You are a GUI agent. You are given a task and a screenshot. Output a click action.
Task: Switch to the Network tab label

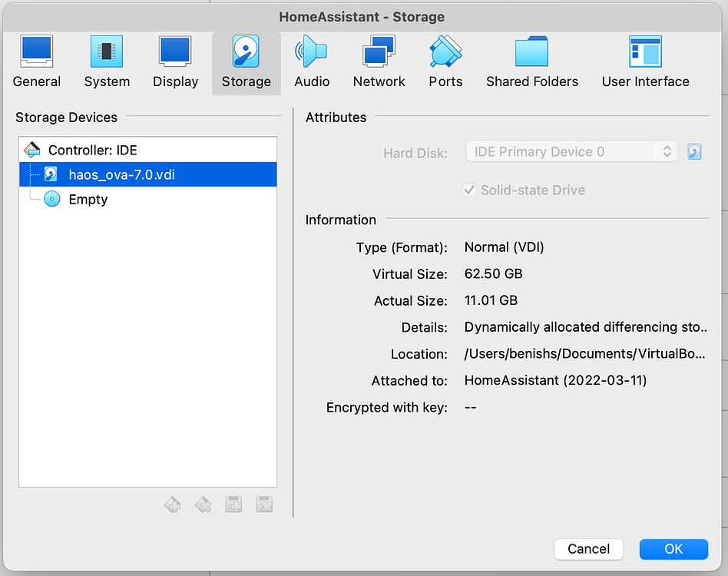tap(379, 81)
